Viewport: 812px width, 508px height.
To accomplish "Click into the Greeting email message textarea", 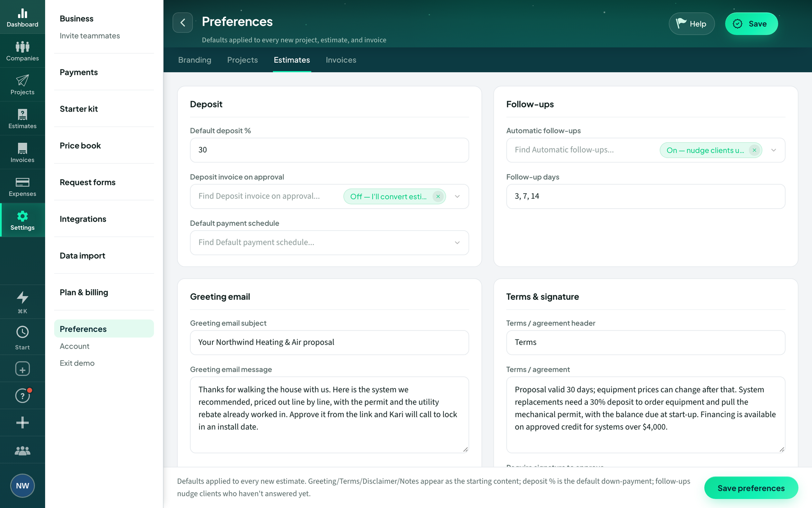I will tap(329, 415).
